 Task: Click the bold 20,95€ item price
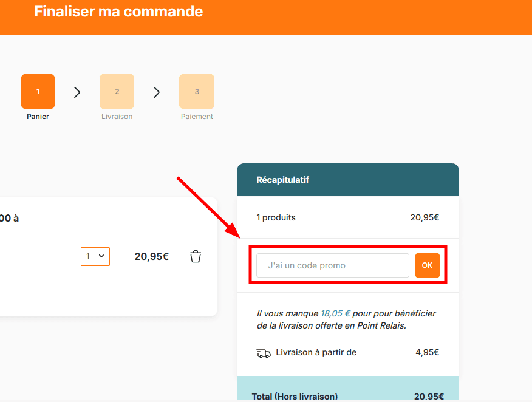click(151, 256)
